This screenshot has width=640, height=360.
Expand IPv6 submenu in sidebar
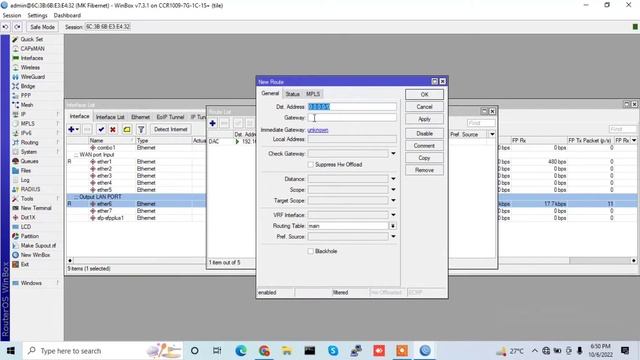[x=26, y=133]
